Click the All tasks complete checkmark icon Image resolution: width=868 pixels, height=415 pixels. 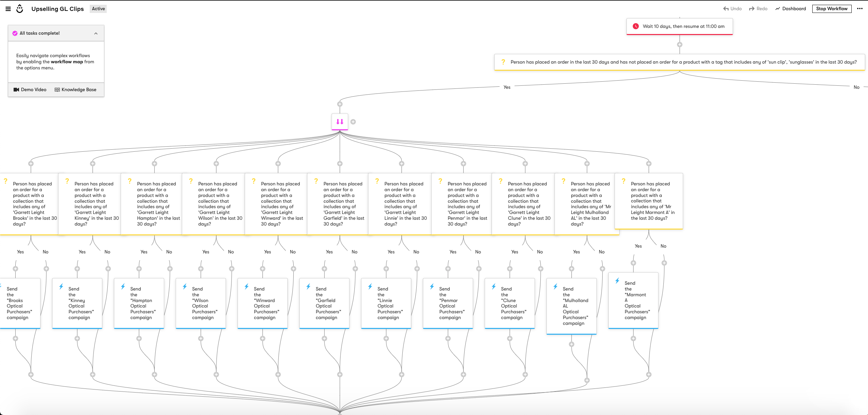pos(15,33)
